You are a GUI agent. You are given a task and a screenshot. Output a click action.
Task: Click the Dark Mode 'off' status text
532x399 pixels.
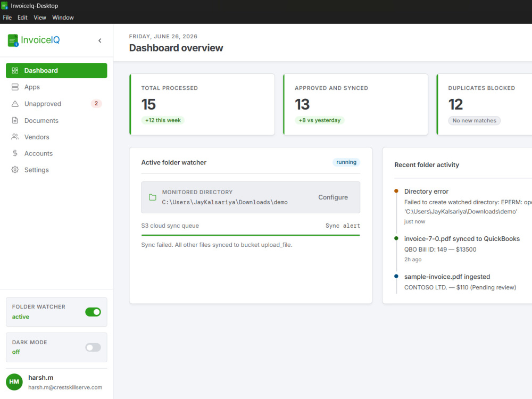pyautogui.click(x=16, y=352)
